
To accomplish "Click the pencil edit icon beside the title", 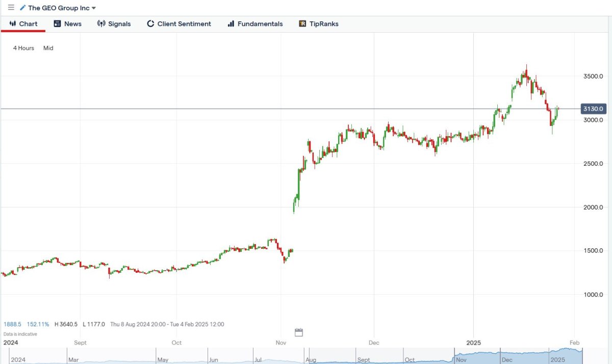I will click(x=22, y=8).
